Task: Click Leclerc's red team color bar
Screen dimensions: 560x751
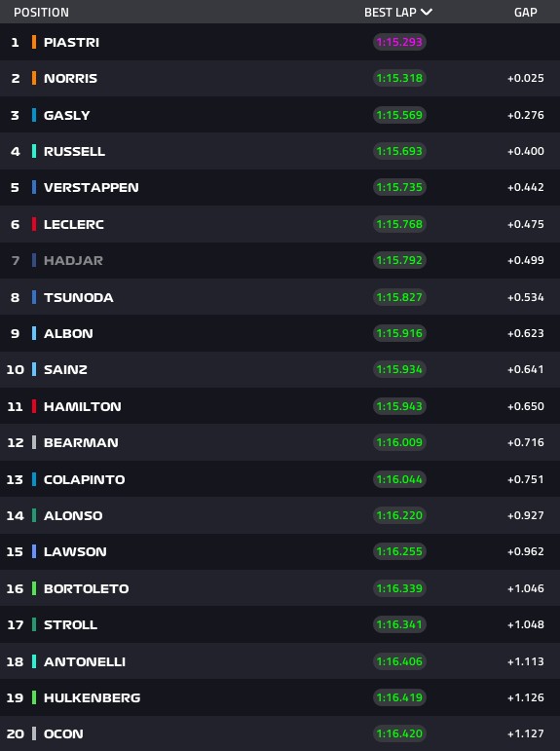Action: [x=34, y=224]
